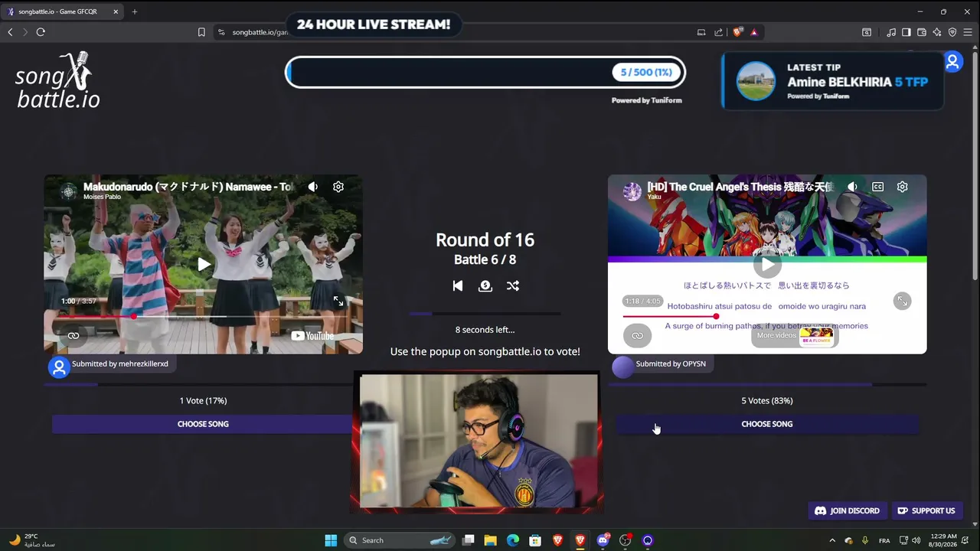Screen dimensions: 980x551
Task: Click the Join Discord button
Action: point(847,510)
